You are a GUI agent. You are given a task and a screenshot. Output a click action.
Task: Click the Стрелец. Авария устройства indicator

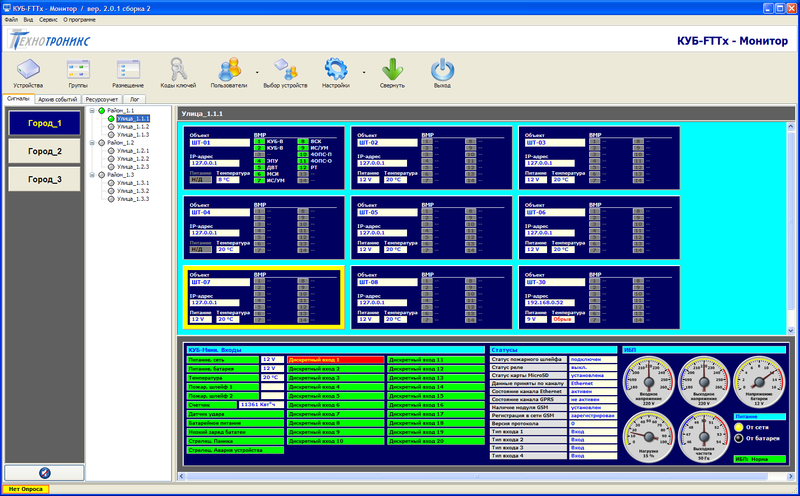pos(235,450)
